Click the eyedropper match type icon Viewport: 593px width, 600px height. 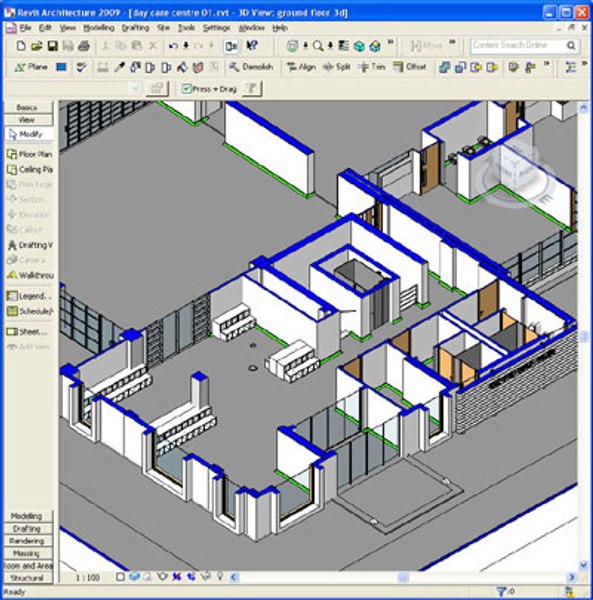[x=119, y=67]
